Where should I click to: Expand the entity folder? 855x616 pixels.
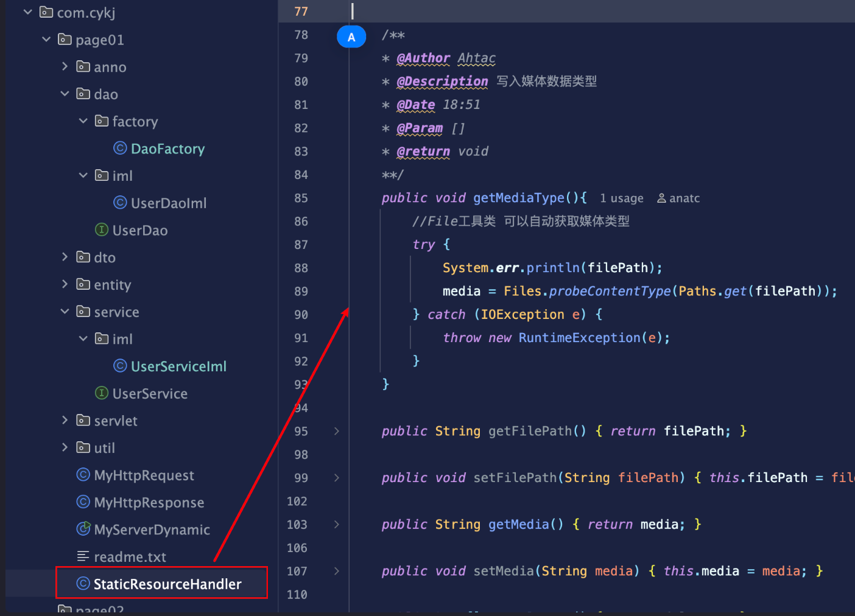[65, 284]
